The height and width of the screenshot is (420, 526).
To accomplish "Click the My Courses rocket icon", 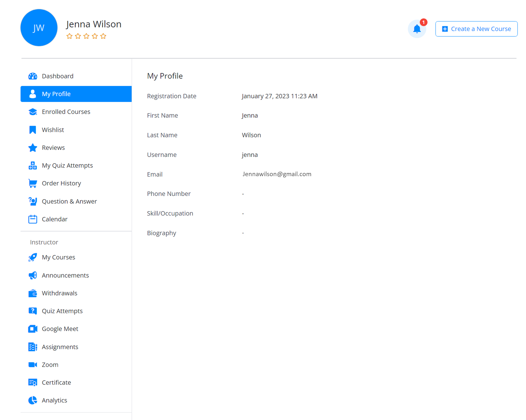I will point(33,257).
